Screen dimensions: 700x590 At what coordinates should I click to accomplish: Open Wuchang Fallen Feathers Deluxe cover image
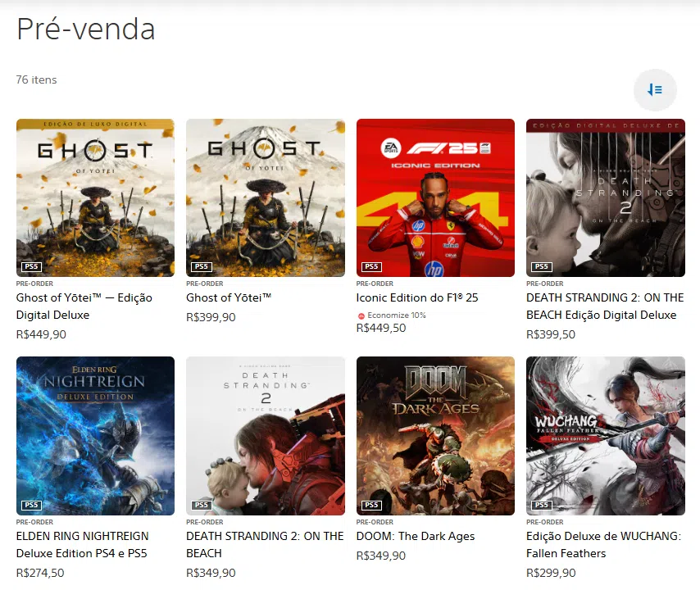606,436
